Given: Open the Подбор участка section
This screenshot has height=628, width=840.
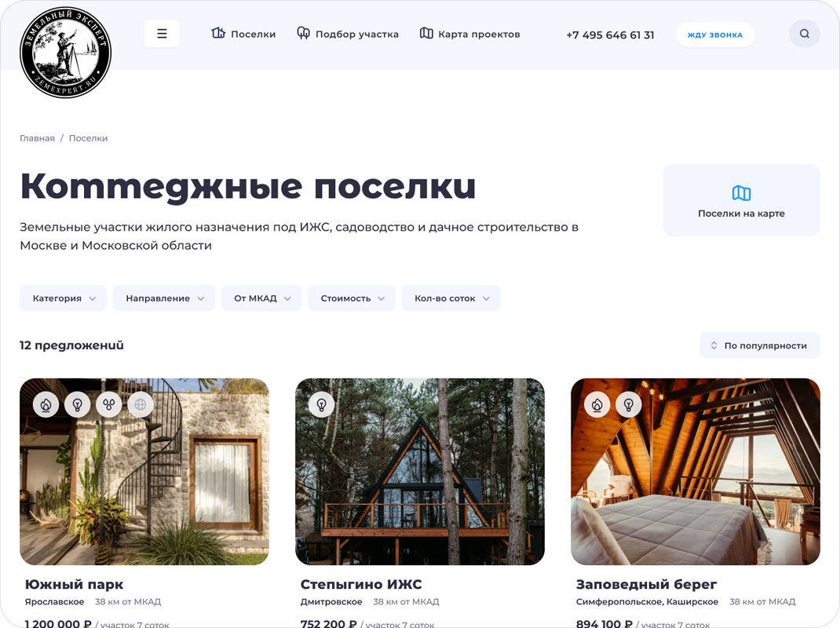Looking at the screenshot, I should coord(348,34).
